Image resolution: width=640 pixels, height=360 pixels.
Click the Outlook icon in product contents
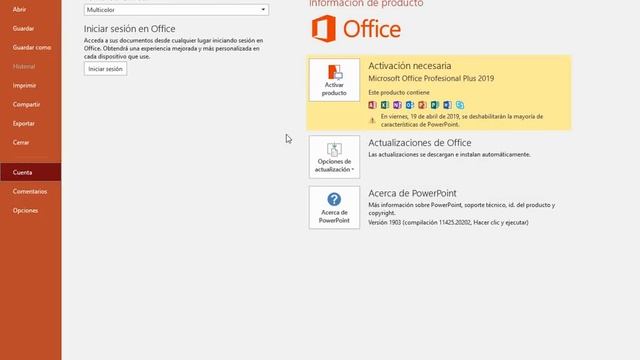[x=410, y=105]
